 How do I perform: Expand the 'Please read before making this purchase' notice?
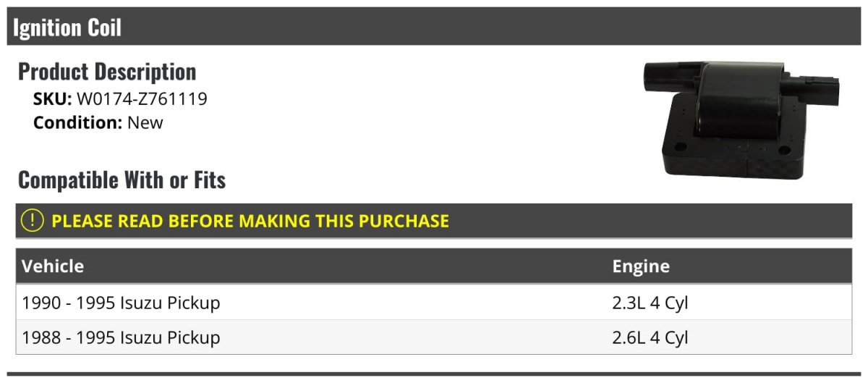pos(250,221)
